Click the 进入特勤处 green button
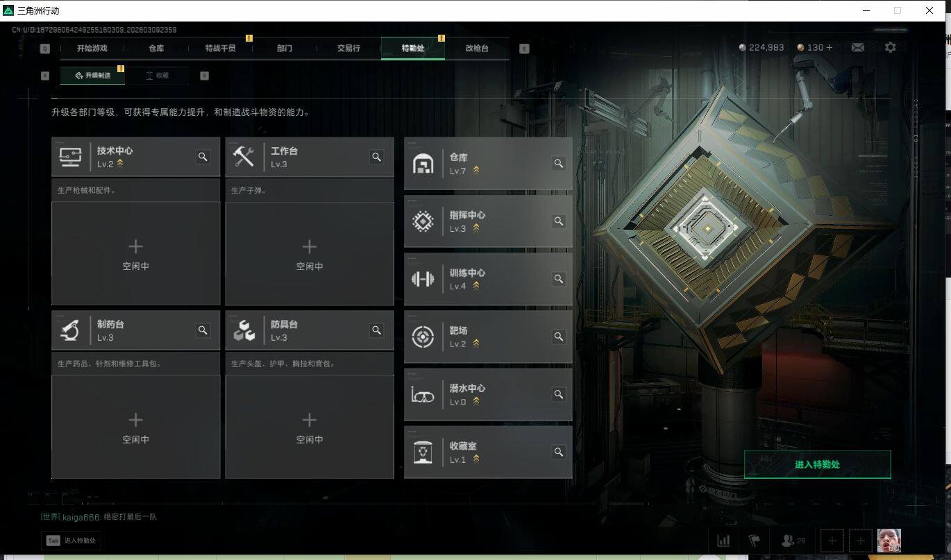The width and height of the screenshot is (951, 560). tap(817, 464)
